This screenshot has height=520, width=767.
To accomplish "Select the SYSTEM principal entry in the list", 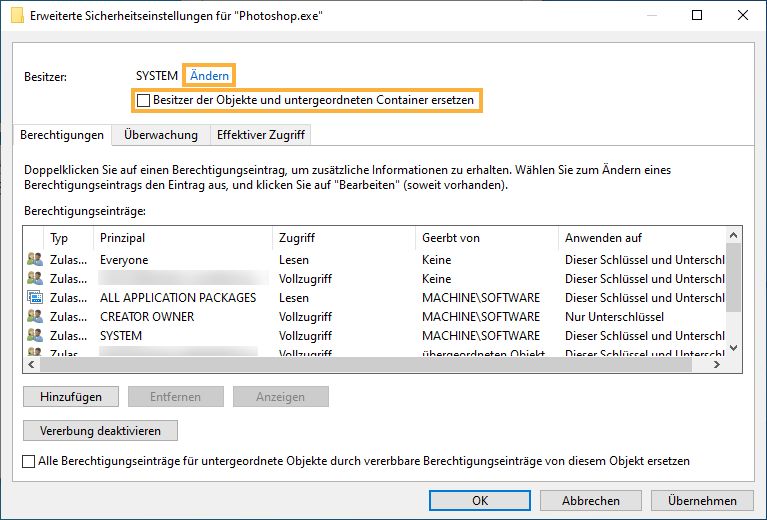I will [x=376, y=336].
